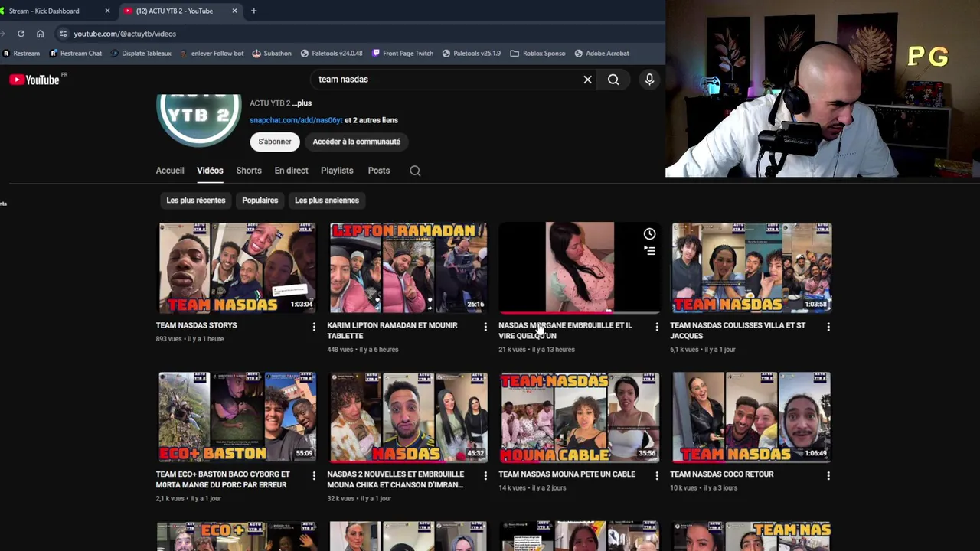Open the Playlists channel tab
Image resolution: width=980 pixels, height=551 pixels.
[337, 171]
